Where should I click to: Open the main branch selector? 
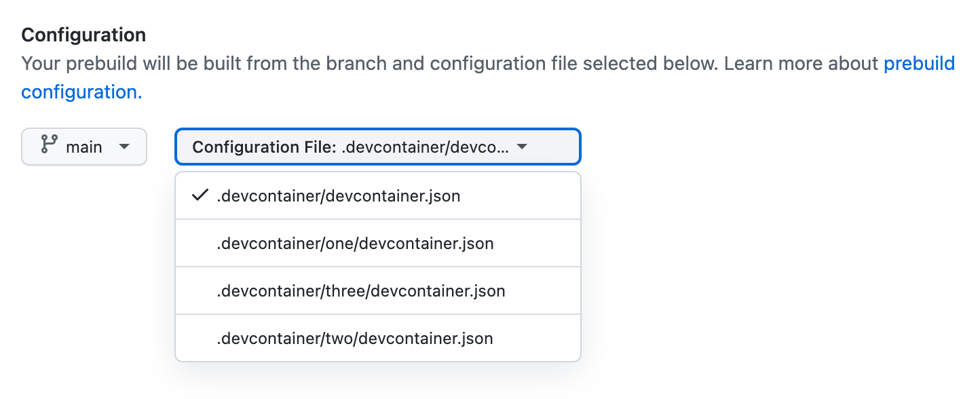point(83,147)
